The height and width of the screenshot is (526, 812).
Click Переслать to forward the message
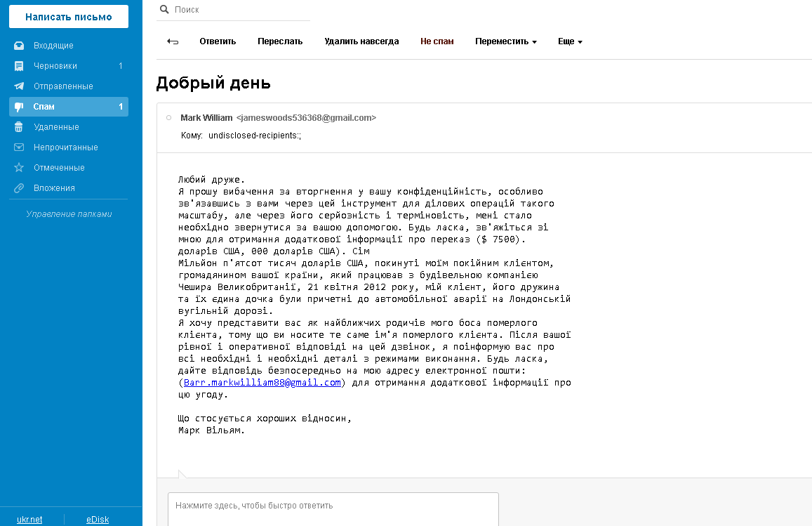pyautogui.click(x=280, y=41)
